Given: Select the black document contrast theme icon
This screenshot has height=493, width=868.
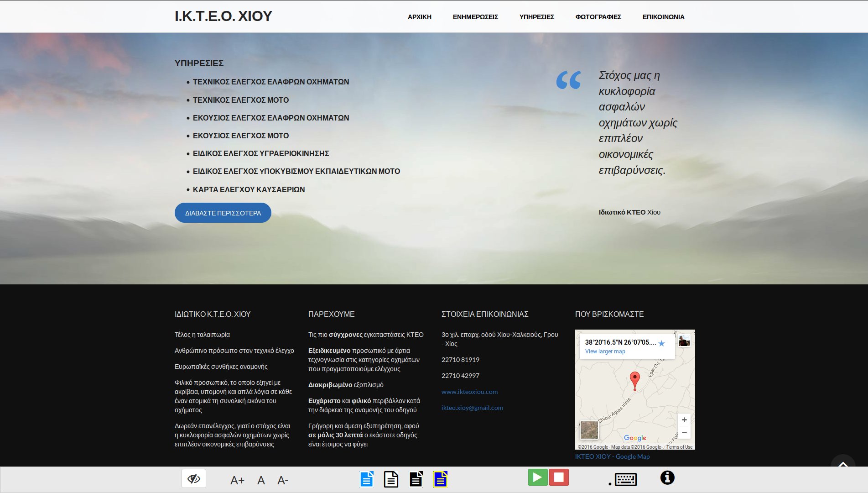Looking at the screenshot, I should (416, 479).
